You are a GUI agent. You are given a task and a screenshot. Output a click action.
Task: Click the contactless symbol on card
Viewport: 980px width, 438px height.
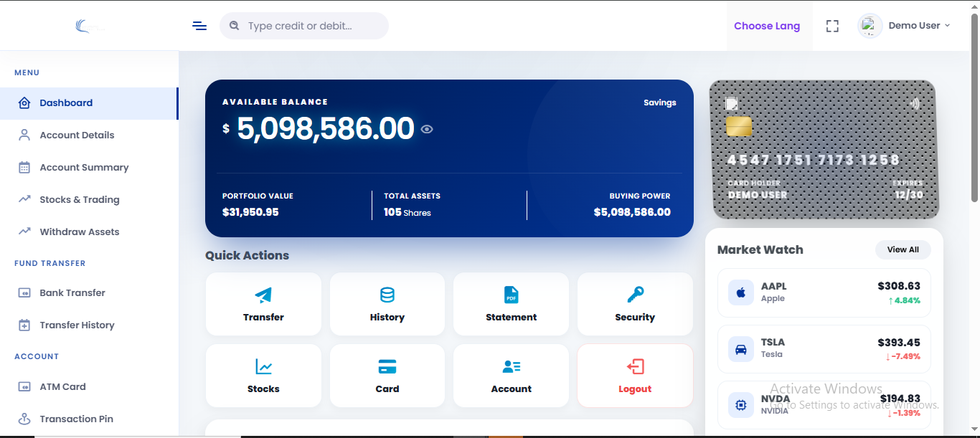click(x=915, y=103)
